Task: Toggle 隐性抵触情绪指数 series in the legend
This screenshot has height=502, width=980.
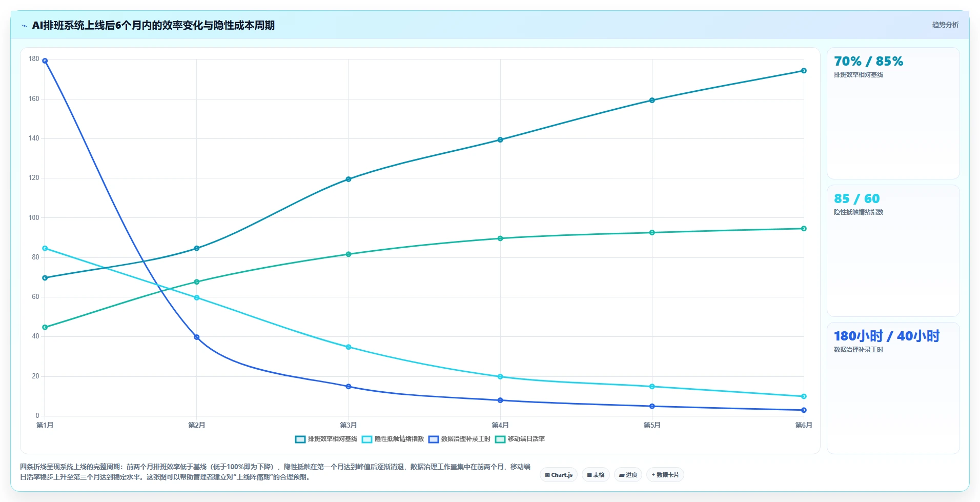Action: pos(393,439)
